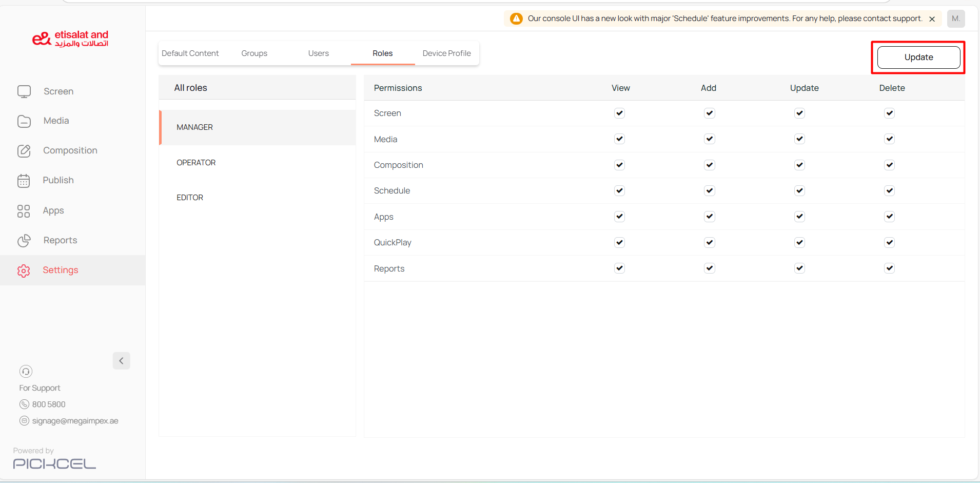Toggle Update permission for Schedule
The width and height of the screenshot is (980, 483).
[799, 191]
